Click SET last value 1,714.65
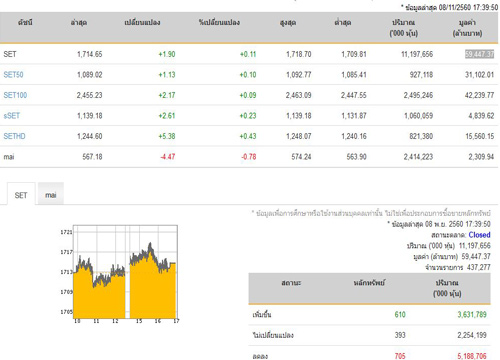 pos(90,54)
